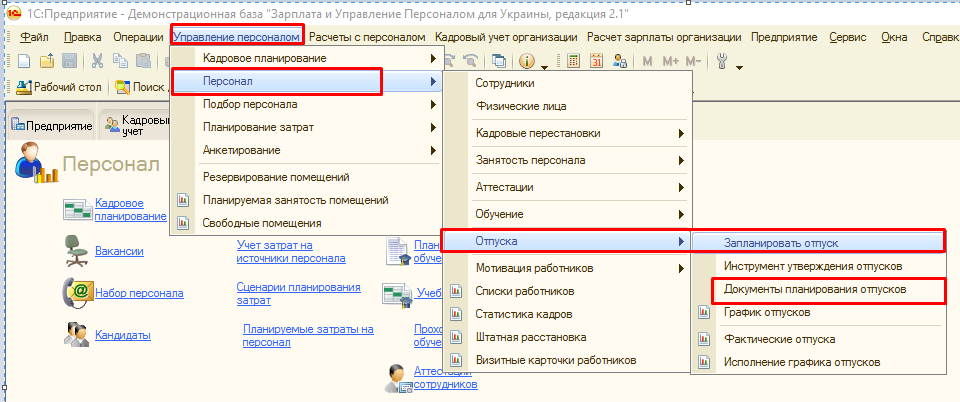Open the Вакансии link

click(119, 251)
